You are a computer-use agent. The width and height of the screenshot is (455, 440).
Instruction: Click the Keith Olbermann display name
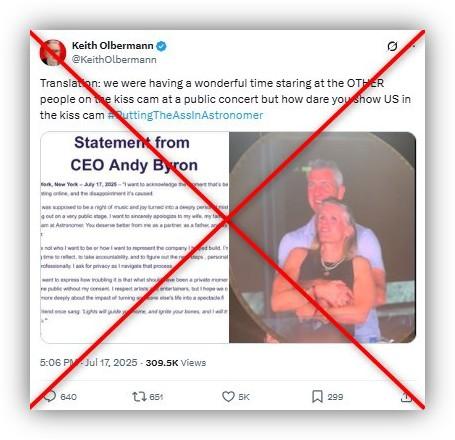[x=113, y=45]
